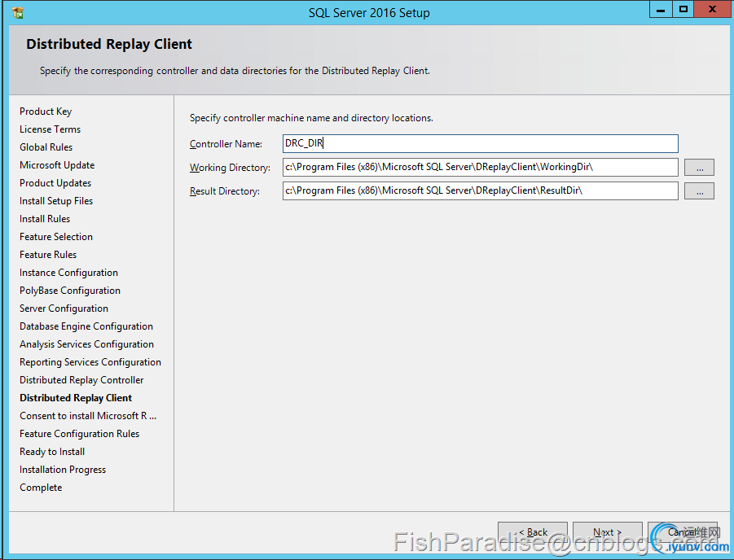
Task: Select the Installation Progress step
Action: 63,470
